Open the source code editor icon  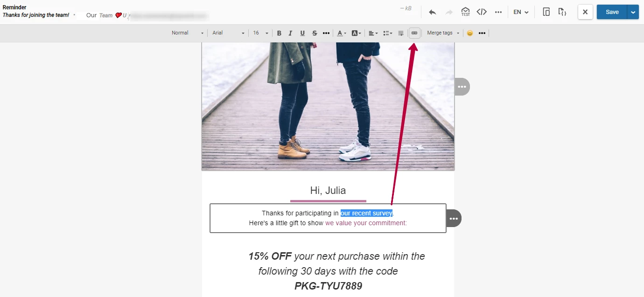tap(482, 12)
